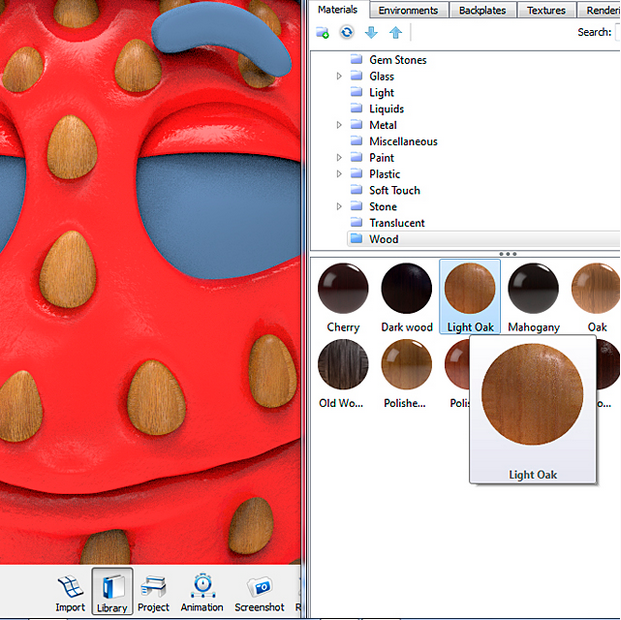Toggle the Library panel button
This screenshot has width=621, height=620.
click(112, 591)
